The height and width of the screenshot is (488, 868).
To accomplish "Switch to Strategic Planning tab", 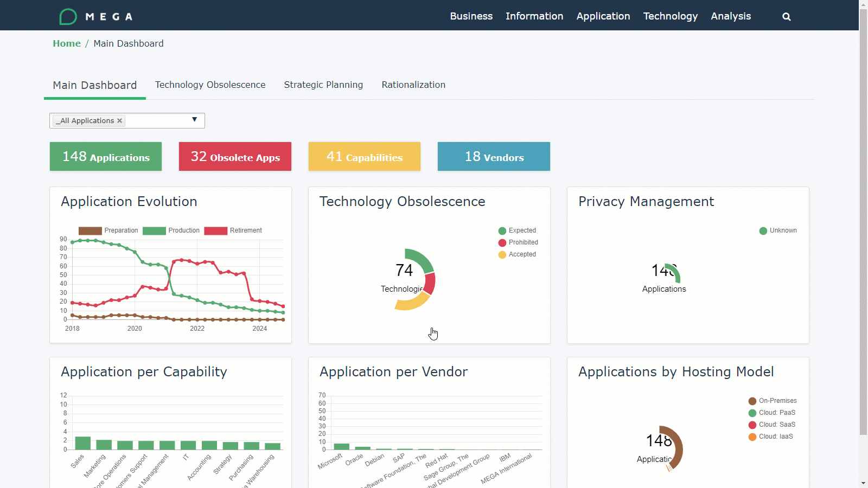I will click(323, 85).
